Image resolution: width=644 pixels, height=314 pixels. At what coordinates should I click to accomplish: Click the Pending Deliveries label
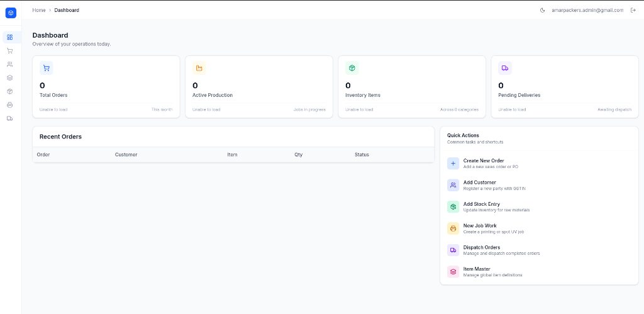click(519, 96)
